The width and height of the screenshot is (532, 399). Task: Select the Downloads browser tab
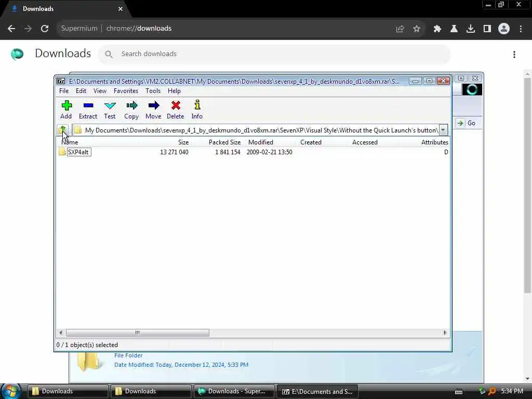(64, 9)
